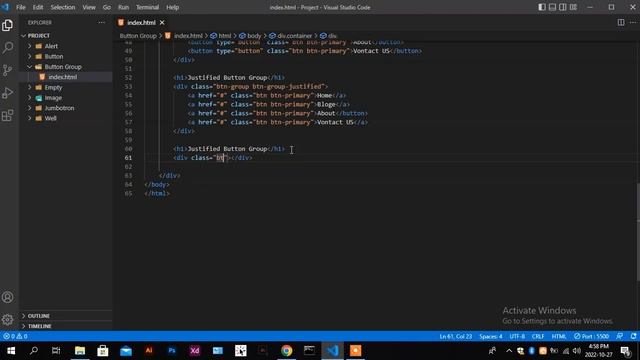The image size is (640, 360).
Task: Open Adobe Photoshop from taskbar
Action: tap(172, 351)
